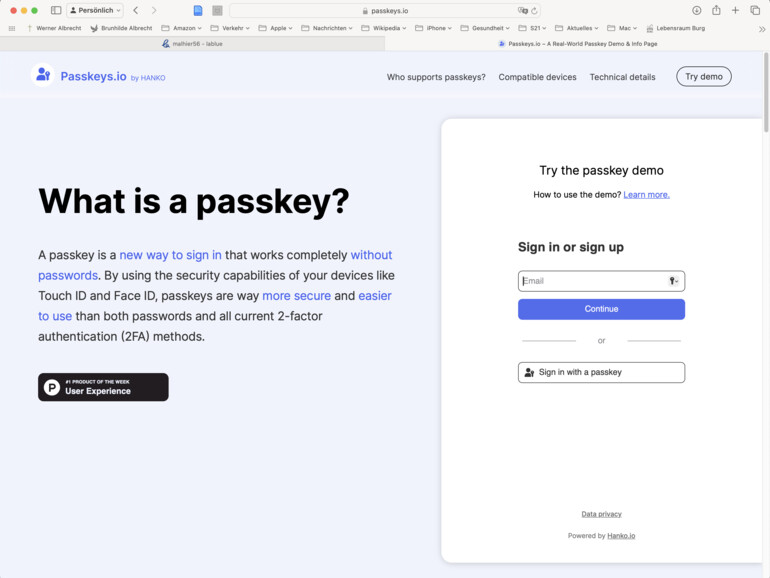Image resolution: width=770 pixels, height=578 pixels.
Task: Open a new tab with plus icon
Action: (736, 10)
